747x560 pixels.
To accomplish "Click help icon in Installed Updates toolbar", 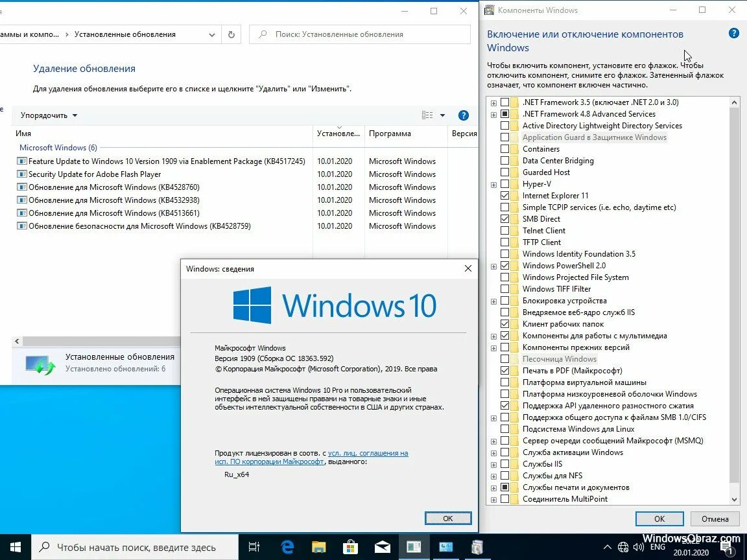I will (463, 115).
